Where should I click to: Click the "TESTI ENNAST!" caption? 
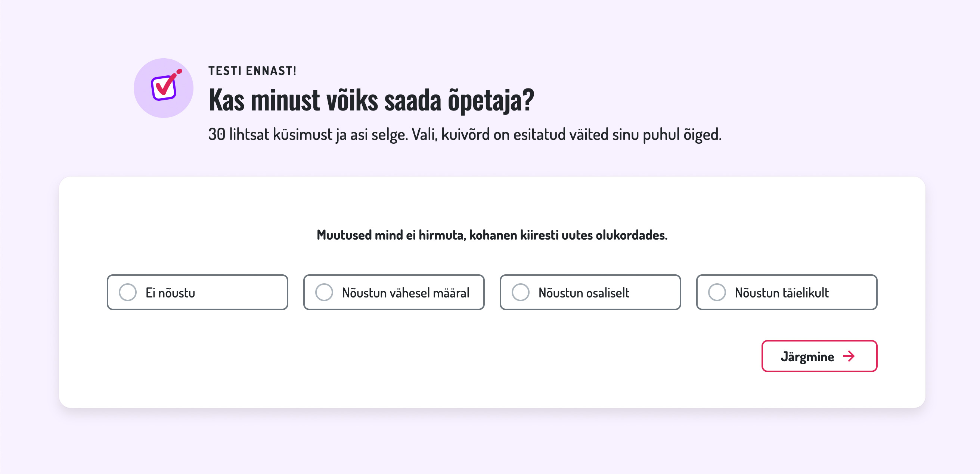click(x=252, y=71)
